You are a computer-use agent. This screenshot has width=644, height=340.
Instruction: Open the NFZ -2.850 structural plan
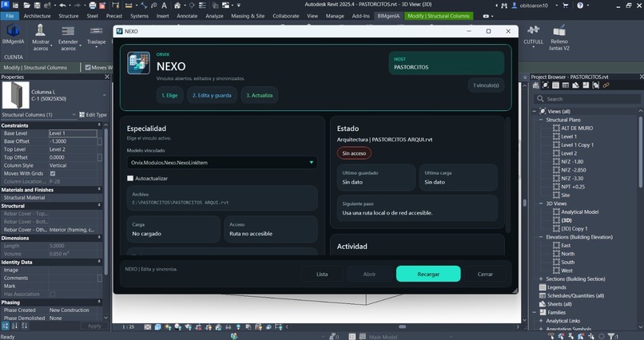pos(574,170)
